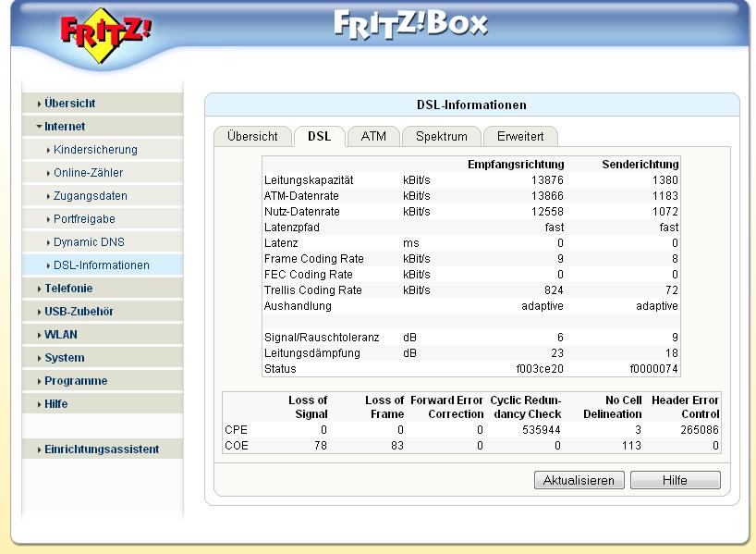This screenshot has width=756, height=554.
Task: Click the Hilfe button
Action: point(675,480)
